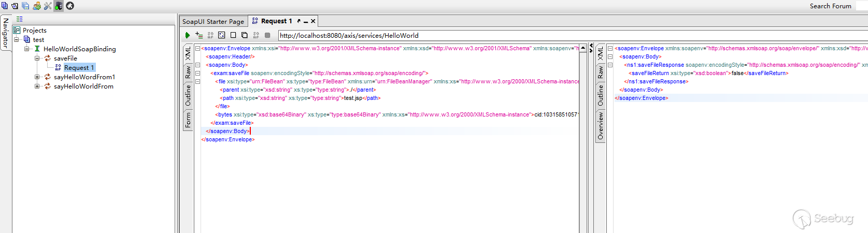Select the HelloWorldSoapBinding interface
The image size is (868, 233).
(x=79, y=49)
